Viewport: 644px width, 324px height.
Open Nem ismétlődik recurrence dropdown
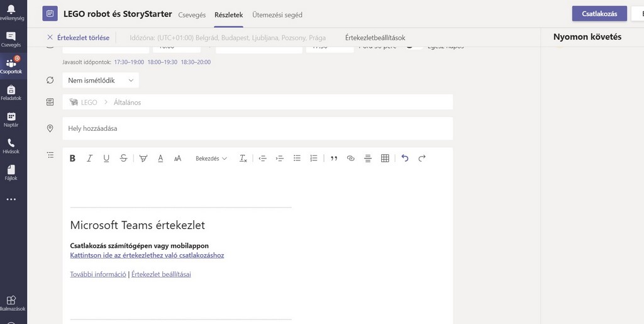101,80
